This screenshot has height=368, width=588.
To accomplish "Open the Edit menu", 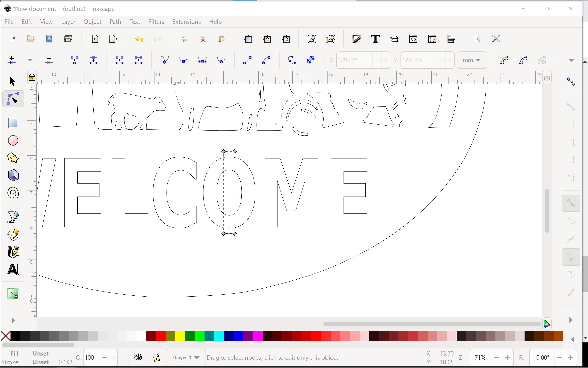I will (27, 22).
